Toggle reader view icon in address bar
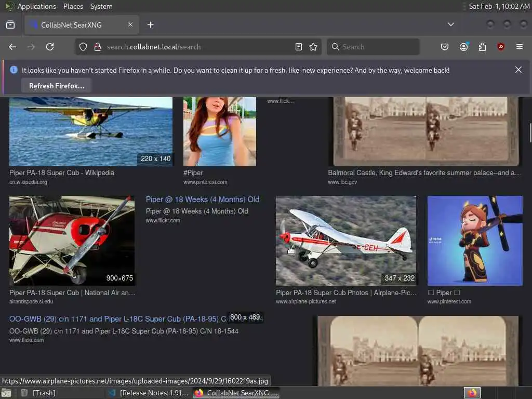 [299, 47]
